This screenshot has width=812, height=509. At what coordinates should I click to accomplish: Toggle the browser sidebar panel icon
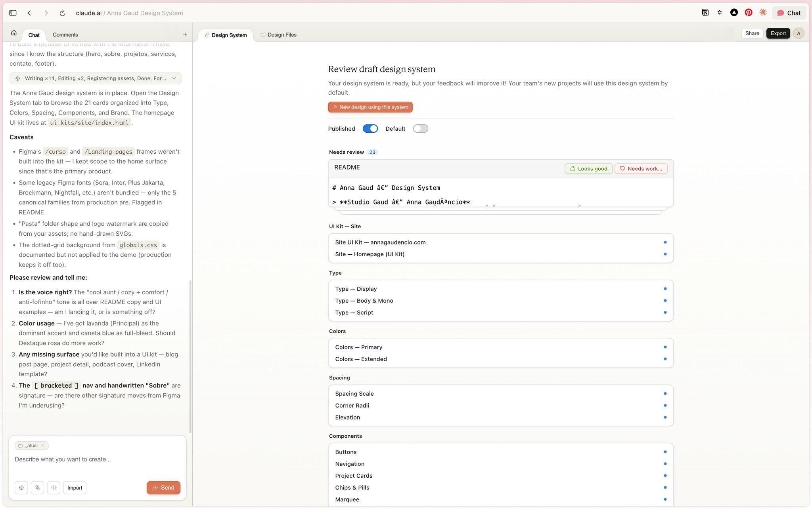point(13,13)
